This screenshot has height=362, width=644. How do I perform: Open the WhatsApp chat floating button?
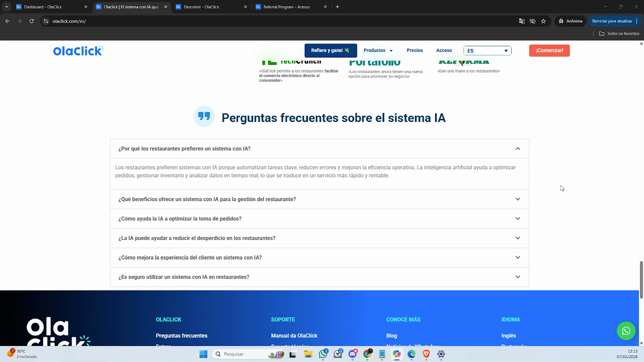click(x=626, y=331)
